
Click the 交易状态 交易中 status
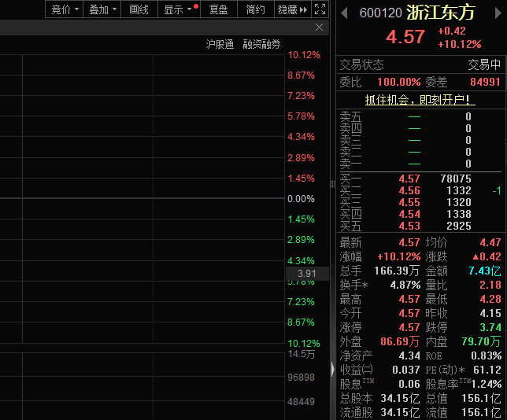click(x=484, y=65)
